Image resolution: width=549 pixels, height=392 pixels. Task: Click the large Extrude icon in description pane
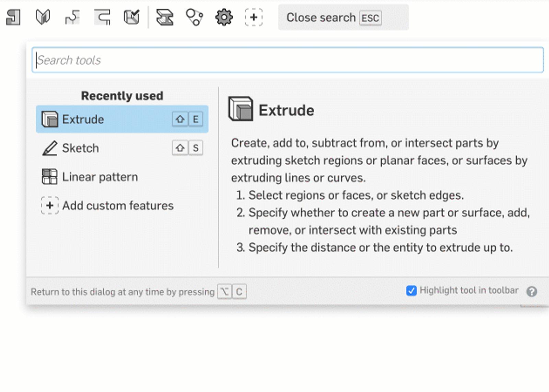click(x=241, y=109)
